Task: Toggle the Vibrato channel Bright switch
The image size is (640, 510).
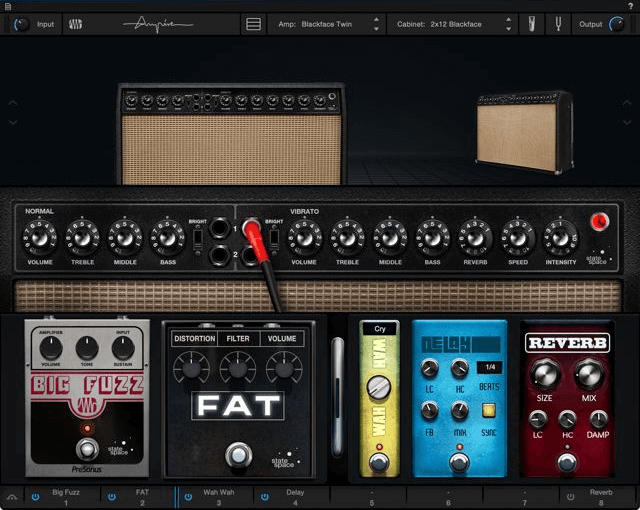Action: [274, 239]
